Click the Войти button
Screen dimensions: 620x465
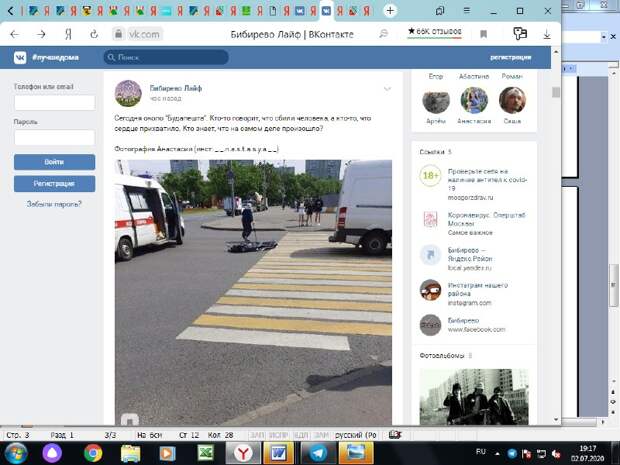click(x=55, y=162)
